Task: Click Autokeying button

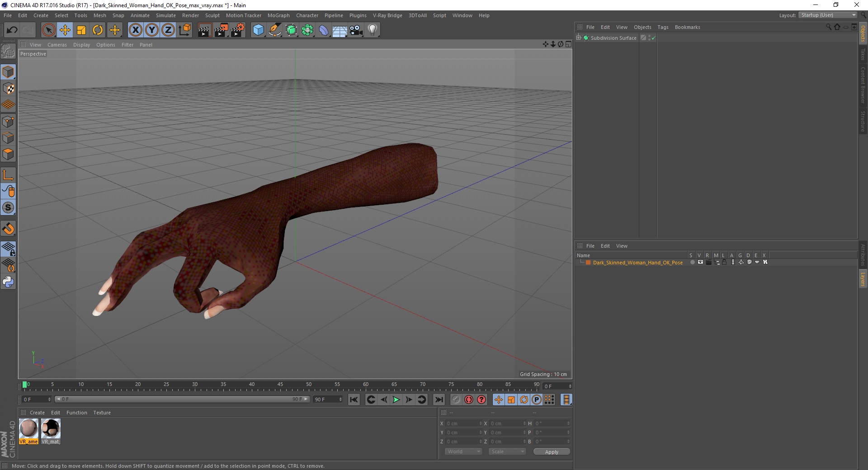Action: 468,399
